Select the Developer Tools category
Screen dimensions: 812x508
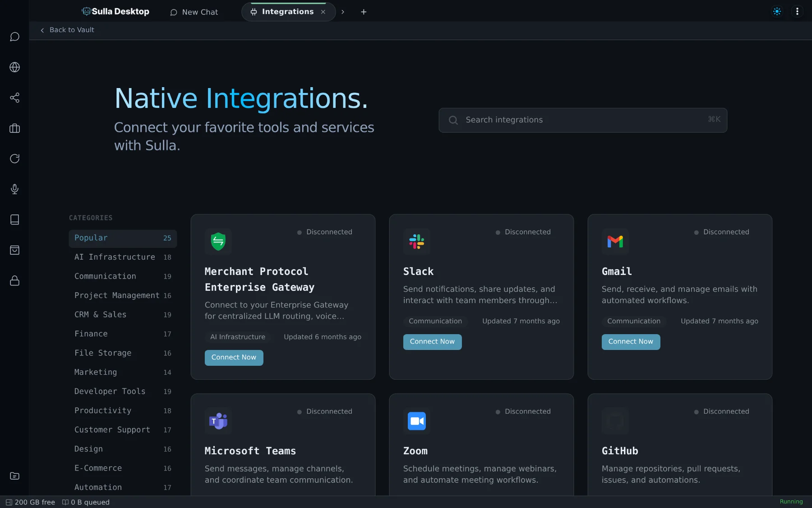click(x=123, y=392)
